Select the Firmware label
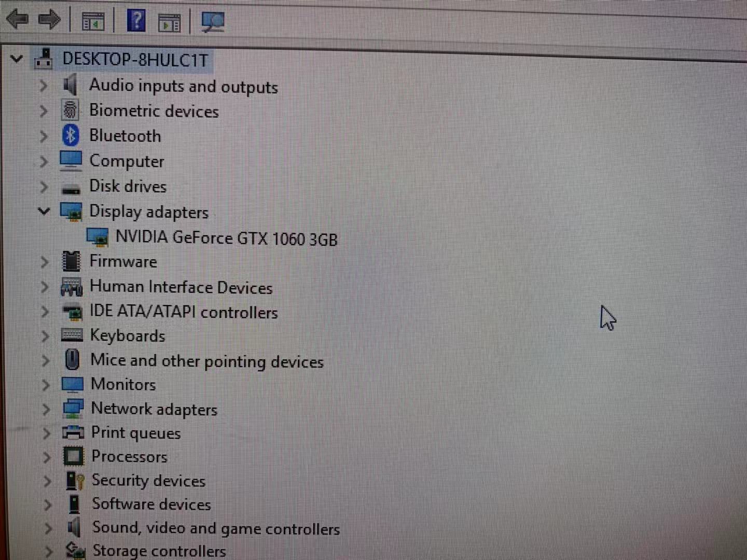747x560 pixels. (123, 261)
